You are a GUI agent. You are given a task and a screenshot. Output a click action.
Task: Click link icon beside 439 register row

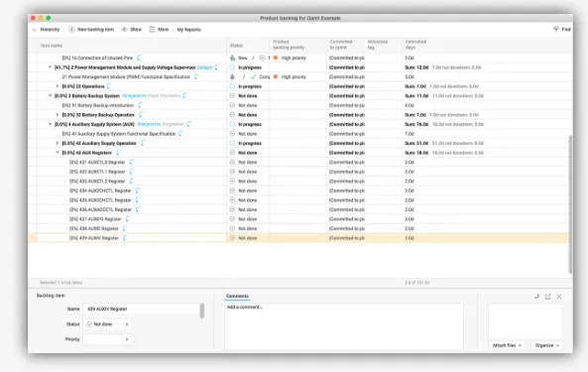125,238
